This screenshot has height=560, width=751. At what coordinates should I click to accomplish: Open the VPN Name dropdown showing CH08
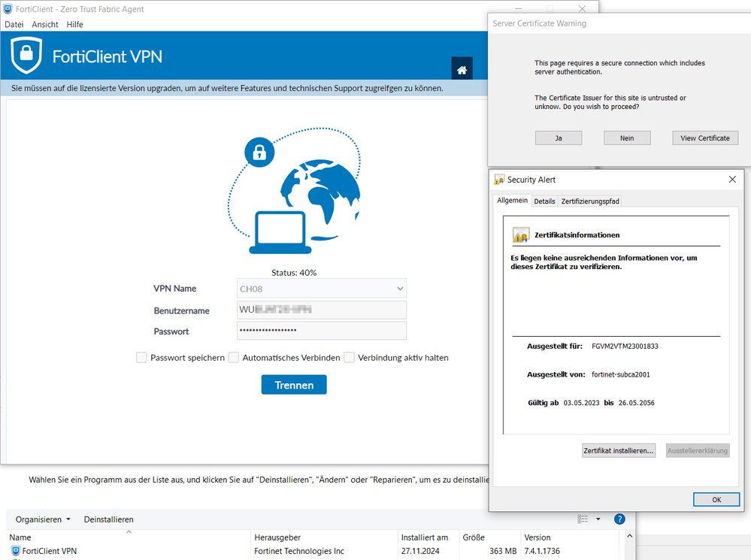tap(322, 289)
